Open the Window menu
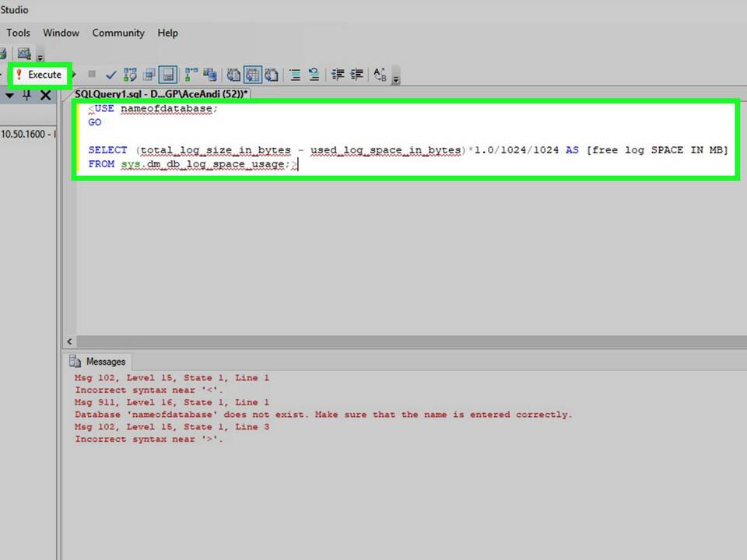Viewport: 747px width, 560px height. 61,33
